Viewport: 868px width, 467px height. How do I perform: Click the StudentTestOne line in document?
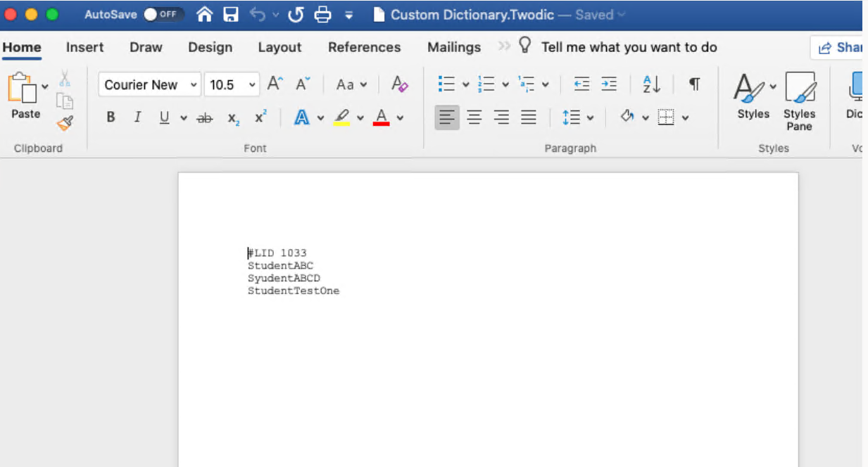[293, 291]
